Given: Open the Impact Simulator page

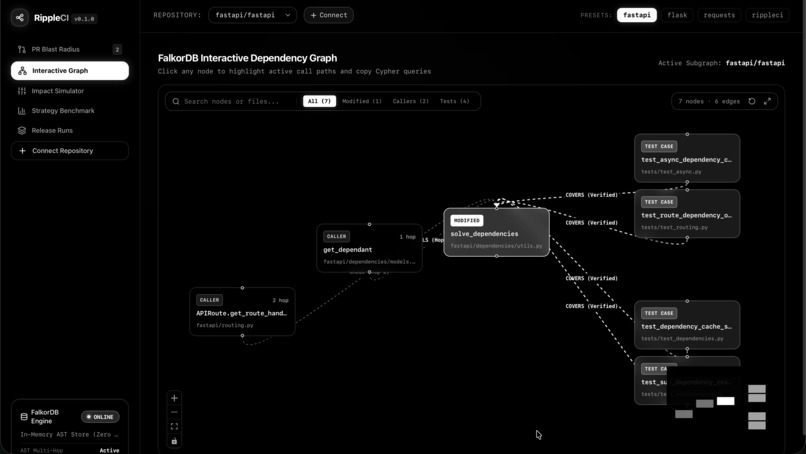Looking at the screenshot, I should click(x=69, y=91).
